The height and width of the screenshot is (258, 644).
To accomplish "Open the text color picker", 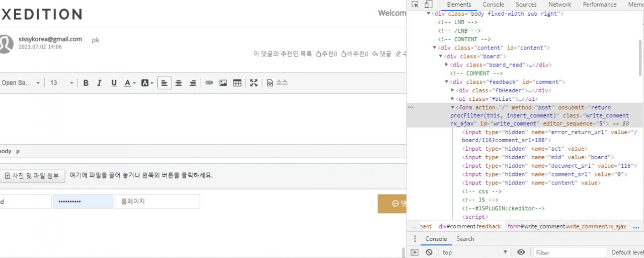I will pyautogui.click(x=130, y=83).
